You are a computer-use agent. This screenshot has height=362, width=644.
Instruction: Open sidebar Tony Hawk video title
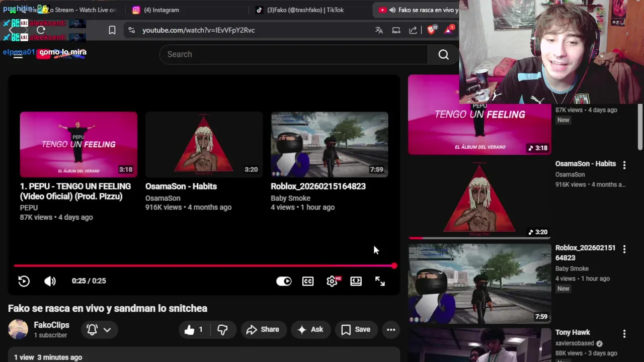click(x=573, y=332)
